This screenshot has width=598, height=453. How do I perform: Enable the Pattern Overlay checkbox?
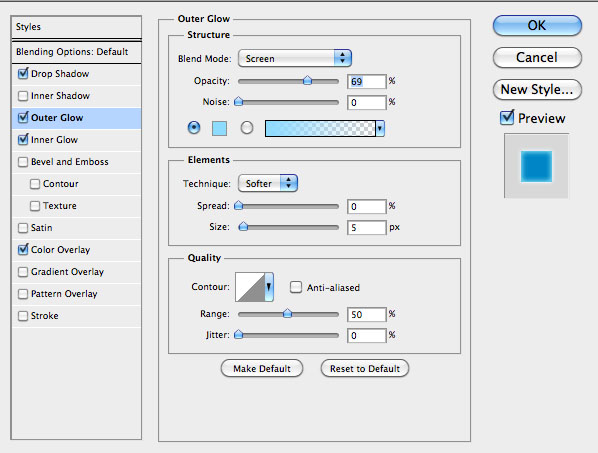pos(23,294)
